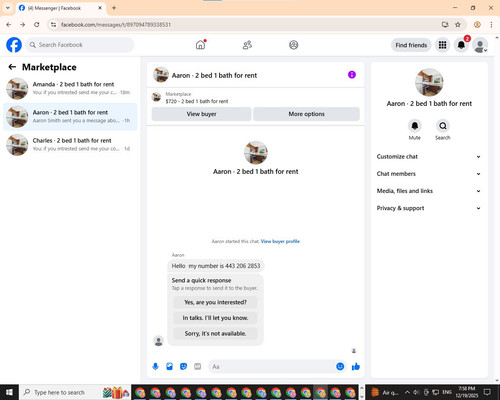The image size is (500, 400).
Task: Open the Groups icon in top navigation
Action: (294, 45)
